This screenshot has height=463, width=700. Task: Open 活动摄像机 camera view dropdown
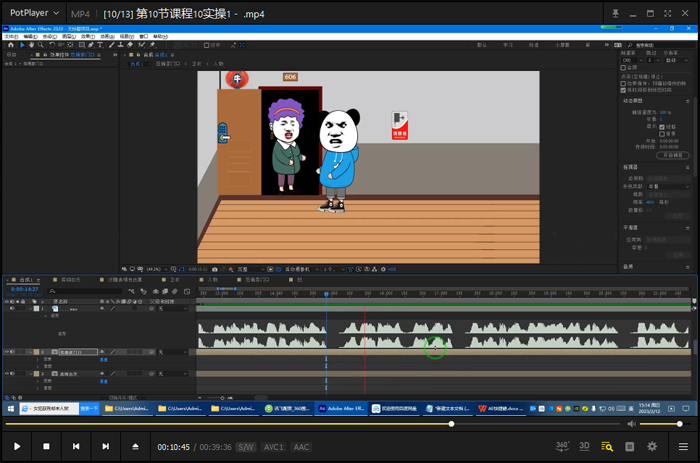[x=302, y=269]
